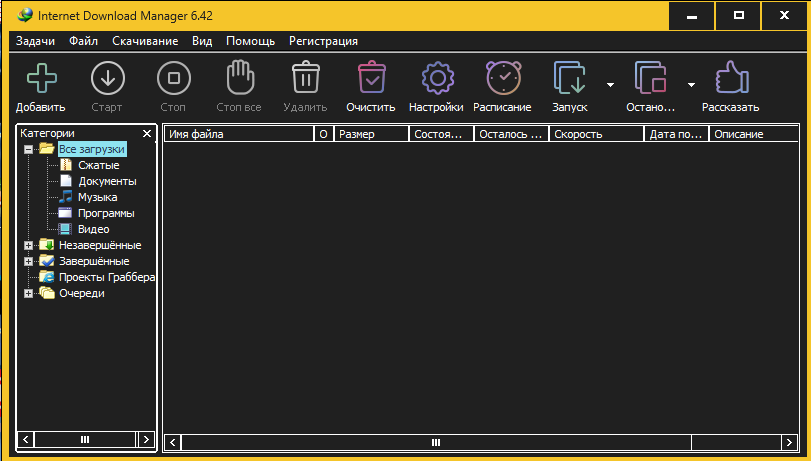The image size is (811, 461).
Task: Expand the Очереди tree node
Action: (28, 293)
